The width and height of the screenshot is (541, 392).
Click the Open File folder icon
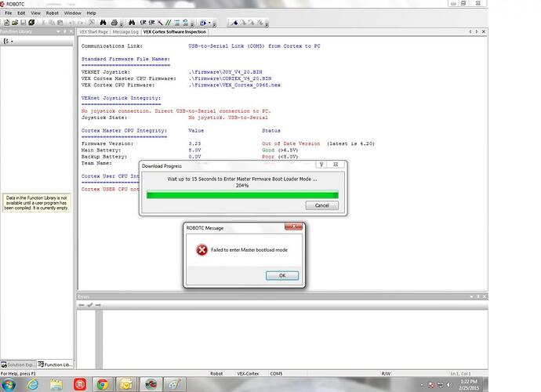tap(15, 23)
